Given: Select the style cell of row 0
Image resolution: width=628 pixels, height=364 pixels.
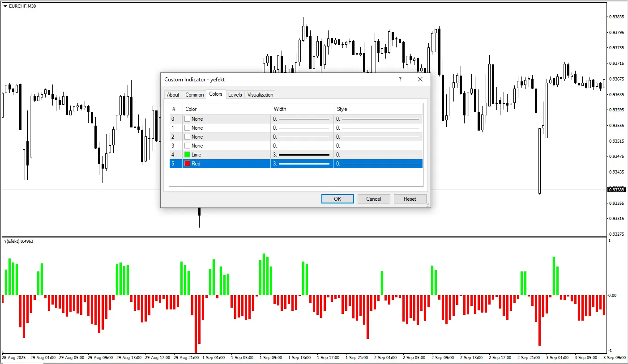Looking at the screenshot, I should [378, 119].
